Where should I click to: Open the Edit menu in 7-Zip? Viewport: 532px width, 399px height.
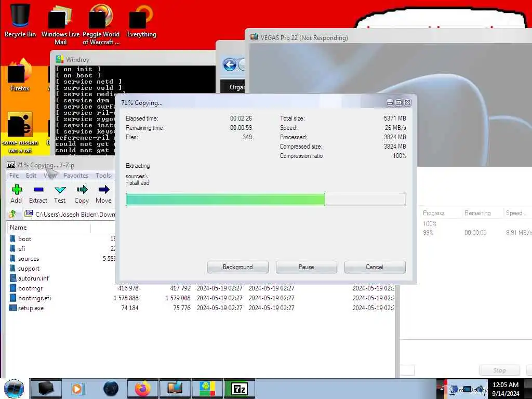[x=31, y=176]
